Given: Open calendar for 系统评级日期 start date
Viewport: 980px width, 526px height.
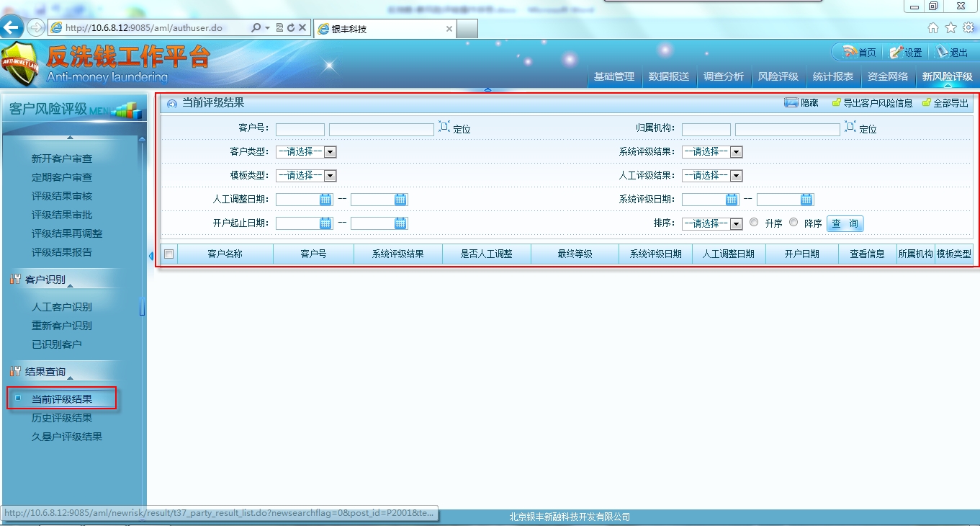Looking at the screenshot, I should pos(732,200).
